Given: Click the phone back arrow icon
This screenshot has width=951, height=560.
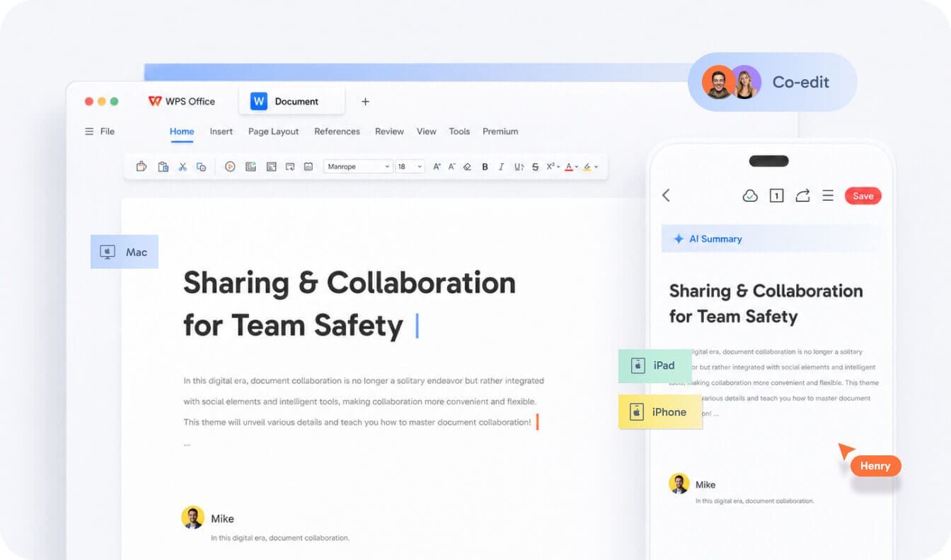Looking at the screenshot, I should [x=666, y=195].
